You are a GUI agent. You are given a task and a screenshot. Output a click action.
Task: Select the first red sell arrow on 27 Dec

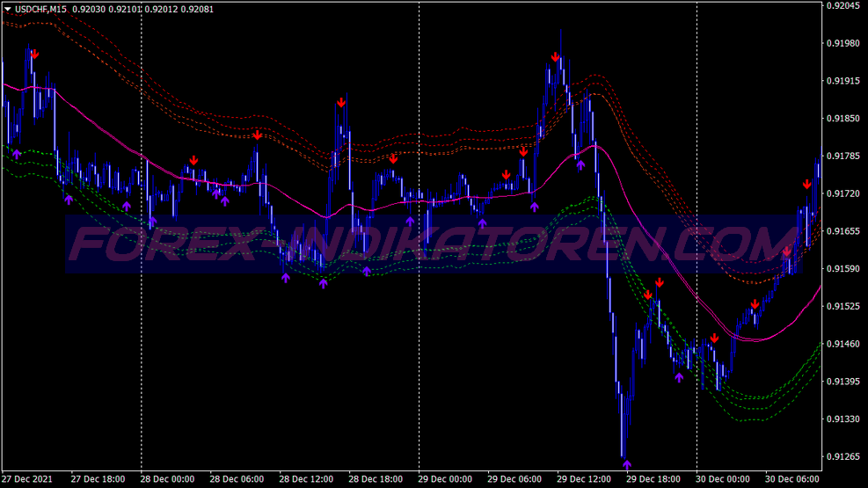click(35, 55)
